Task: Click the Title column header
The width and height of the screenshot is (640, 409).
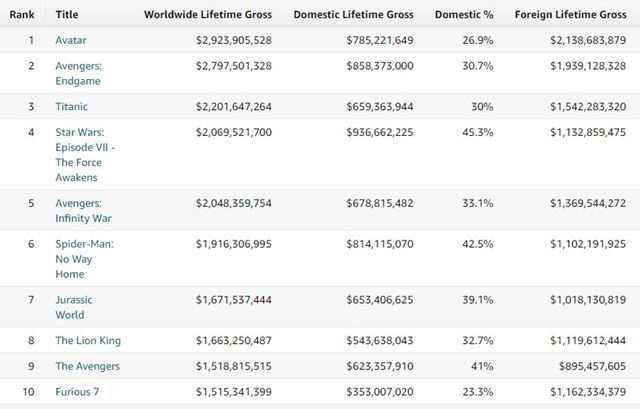Action: (67, 14)
